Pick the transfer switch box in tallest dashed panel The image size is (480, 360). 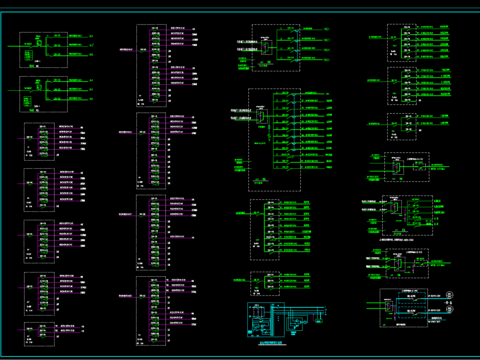(x=261, y=116)
